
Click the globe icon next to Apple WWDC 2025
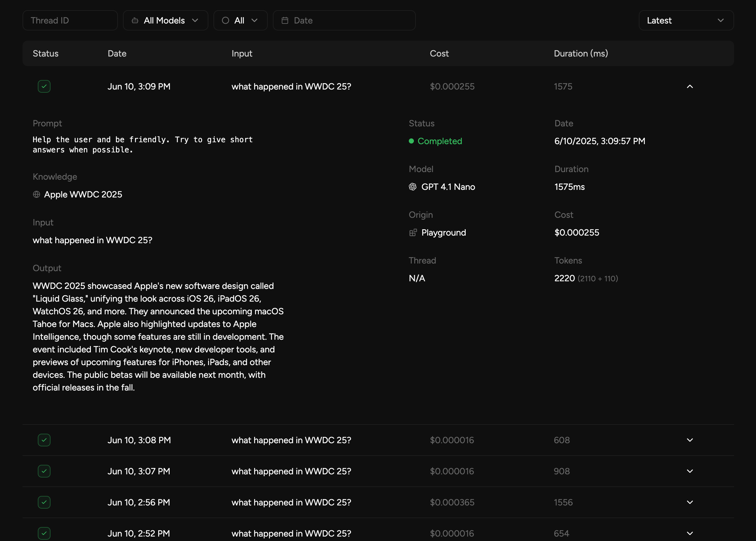click(37, 195)
